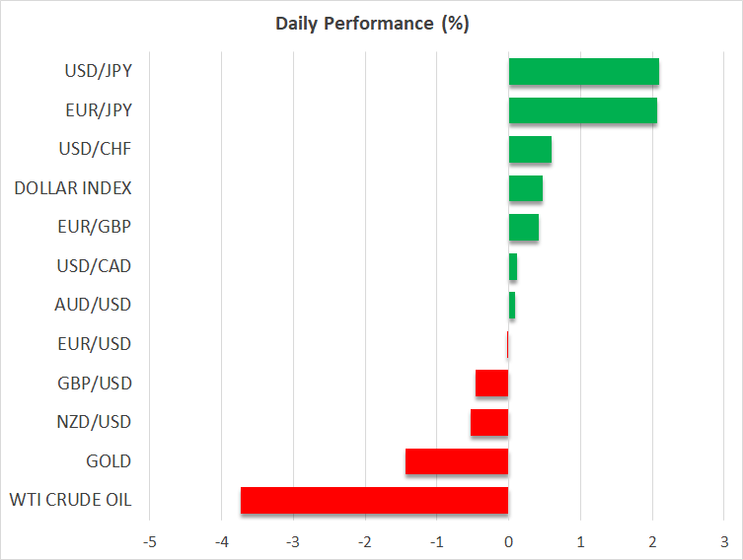743x560 pixels.
Task: Select the AUD/USD category label
Action: click(x=93, y=305)
